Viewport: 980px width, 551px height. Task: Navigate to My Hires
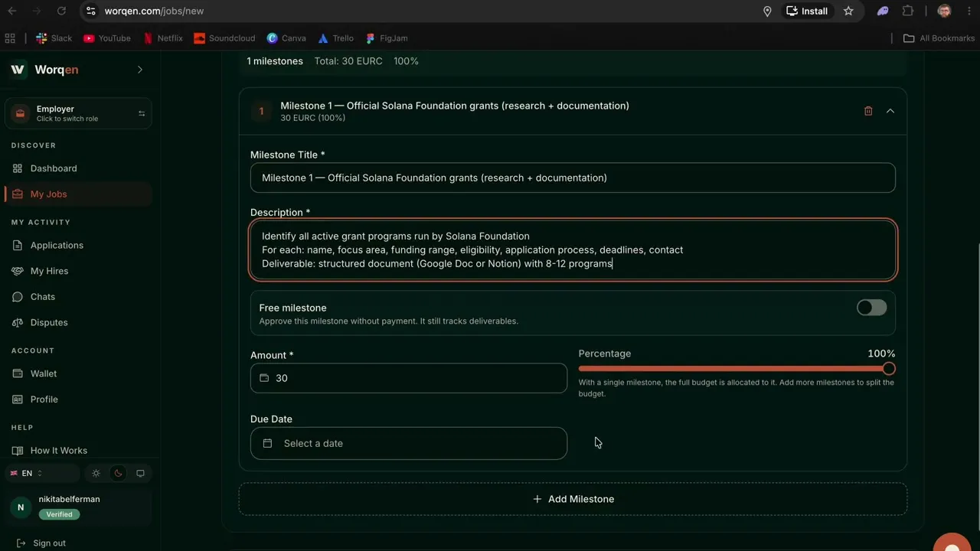pos(78,271)
